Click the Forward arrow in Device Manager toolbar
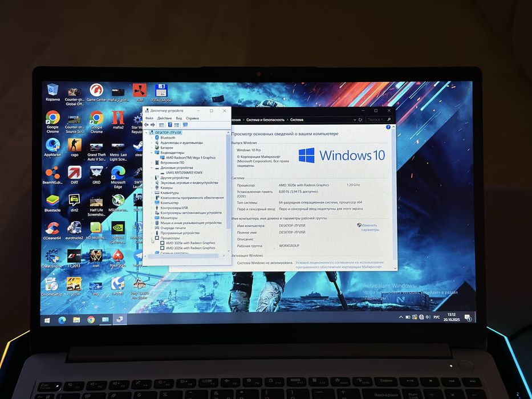The width and height of the screenshot is (532, 399). coord(153,125)
